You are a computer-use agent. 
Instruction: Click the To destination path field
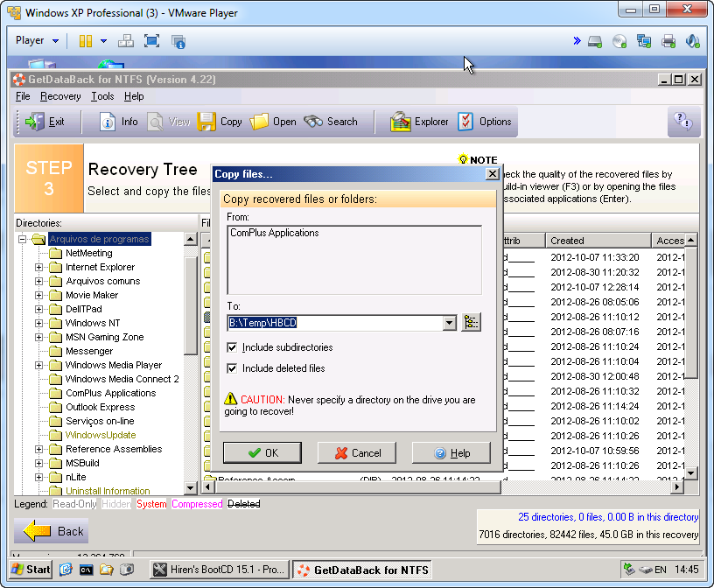[334, 323]
